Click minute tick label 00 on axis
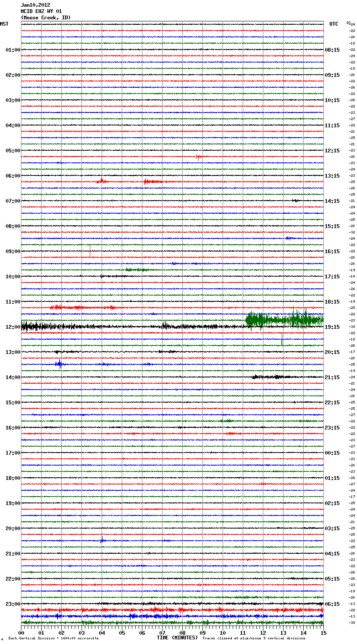The width and height of the screenshot is (357, 644). 21,633
